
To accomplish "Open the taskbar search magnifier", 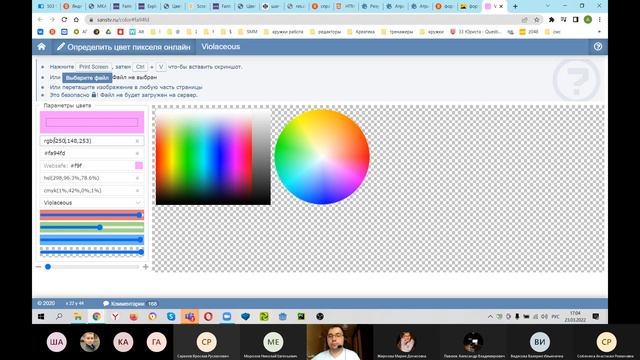I will pyautogui.click(x=59, y=316).
